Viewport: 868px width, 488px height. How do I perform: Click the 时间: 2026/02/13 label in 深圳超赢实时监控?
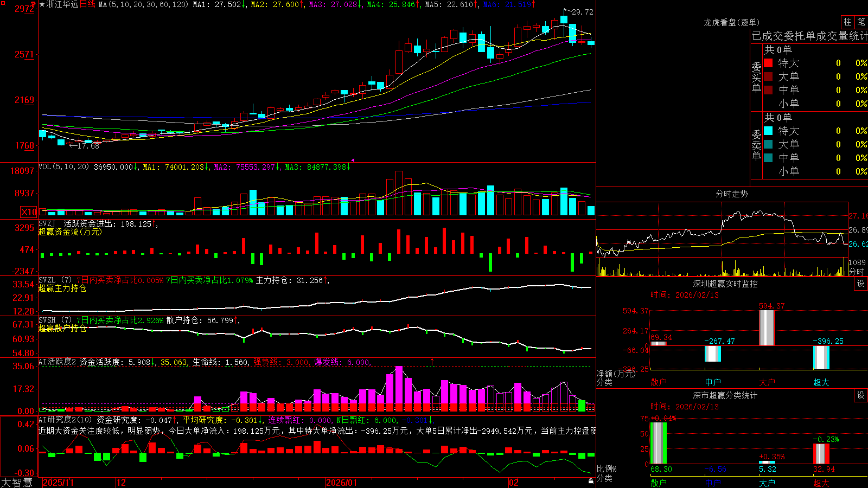(x=685, y=295)
